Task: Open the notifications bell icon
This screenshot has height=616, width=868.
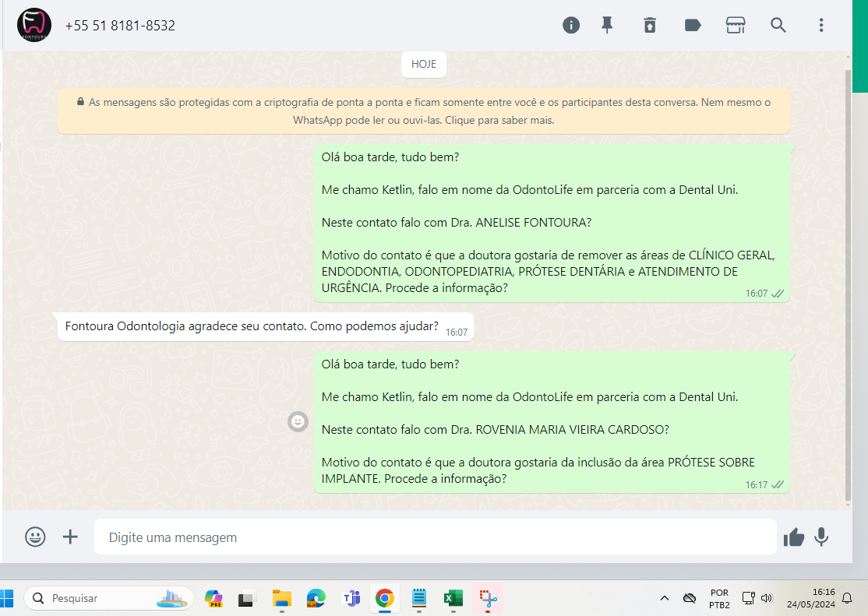Action: pos(847,598)
